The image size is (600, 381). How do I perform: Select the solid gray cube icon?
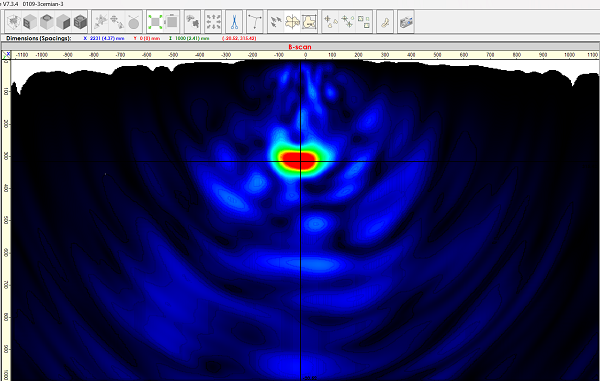point(63,22)
